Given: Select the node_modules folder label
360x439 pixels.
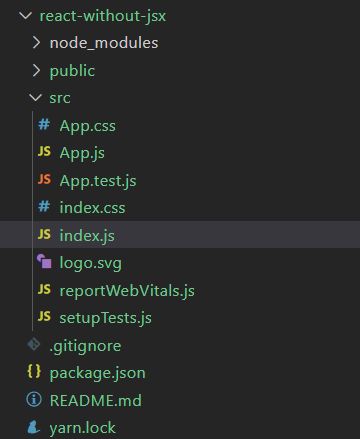Looking at the screenshot, I should pyautogui.click(x=104, y=43).
